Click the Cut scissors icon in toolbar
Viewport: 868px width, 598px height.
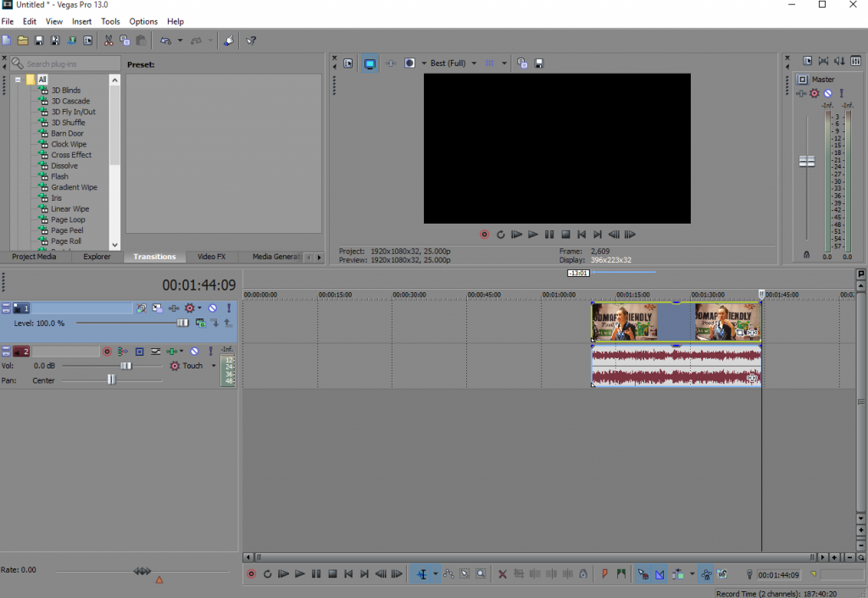tap(108, 41)
